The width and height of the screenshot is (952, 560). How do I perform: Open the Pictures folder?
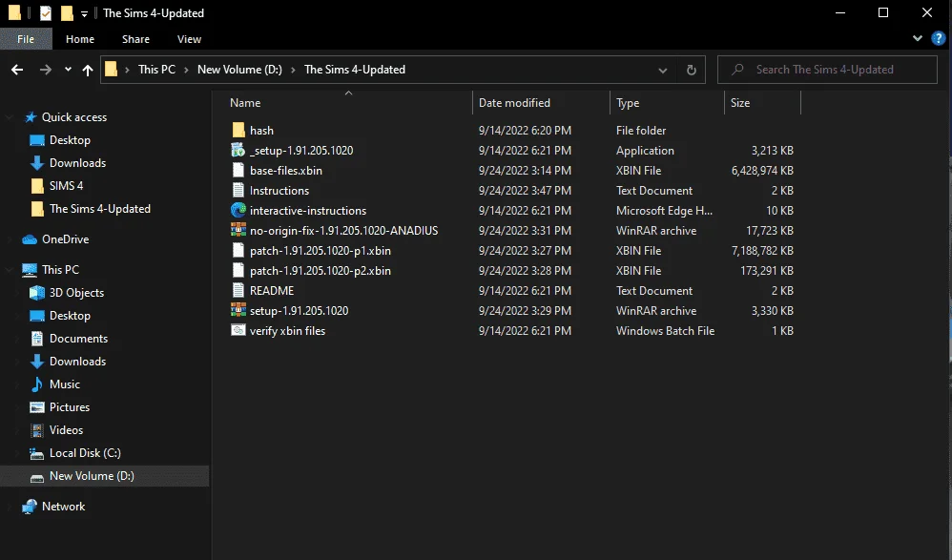coord(70,407)
